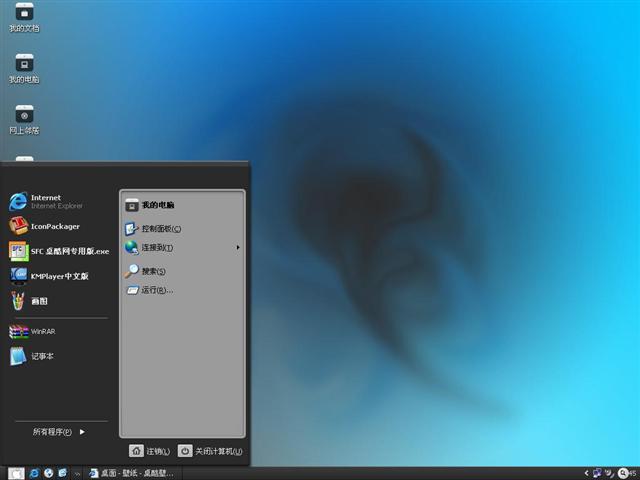Image resolution: width=640 pixels, height=480 pixels.
Task: Click the network computers tray icon
Action: click(x=597, y=473)
